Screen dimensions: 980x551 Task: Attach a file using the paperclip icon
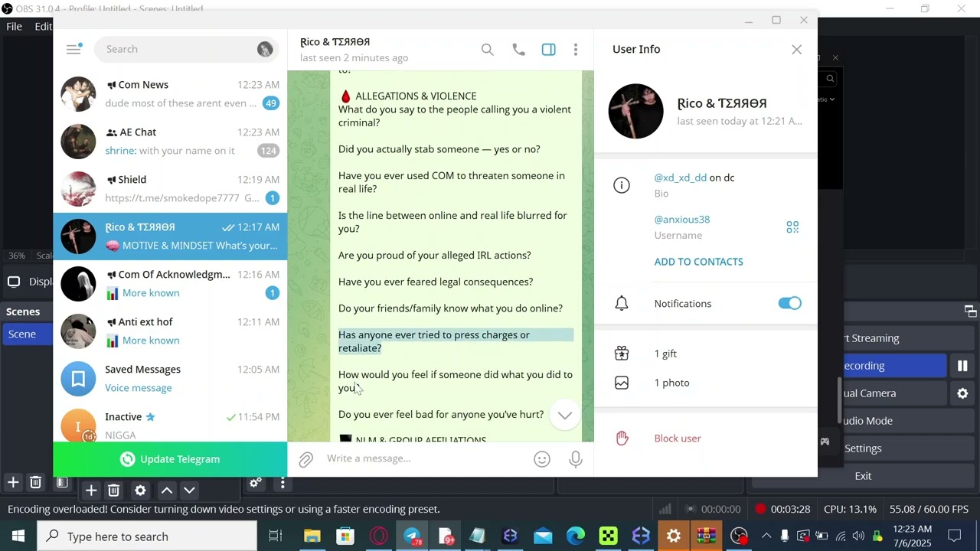pos(305,459)
